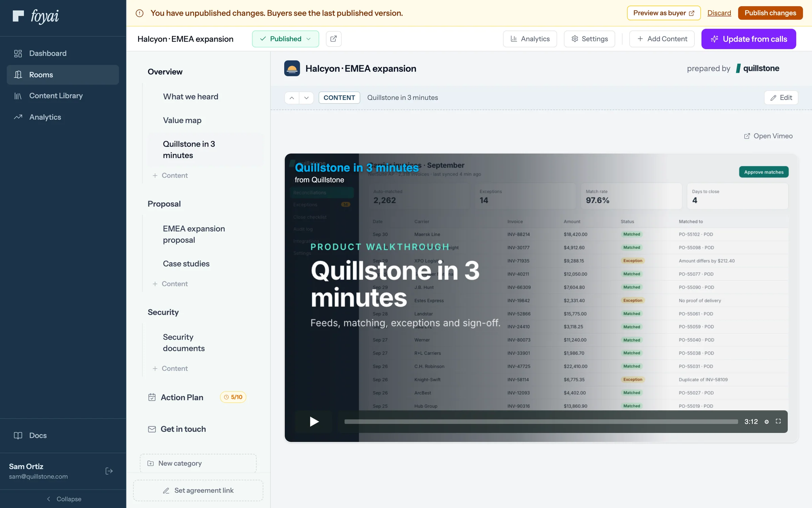Open the room in a new tab icon
The height and width of the screenshot is (508, 812).
pyautogui.click(x=333, y=39)
